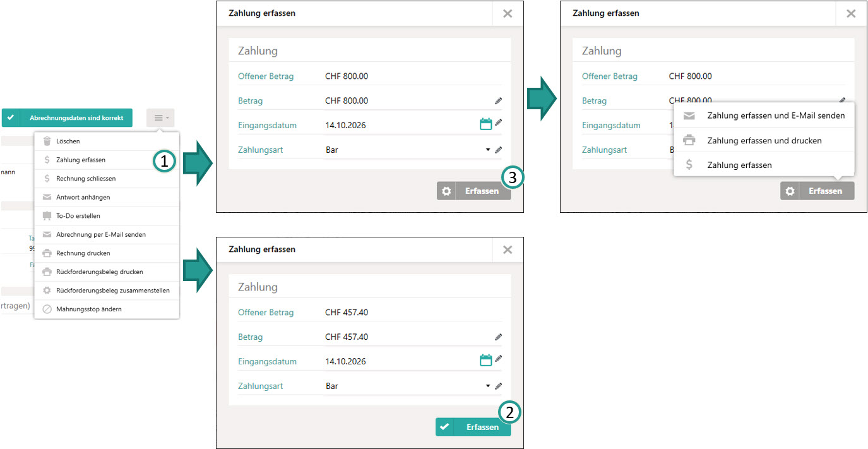This screenshot has width=868, height=449.
Task: Click Eingangsdatum pencil icon in CHF 457.40 dialog
Action: pos(499,359)
